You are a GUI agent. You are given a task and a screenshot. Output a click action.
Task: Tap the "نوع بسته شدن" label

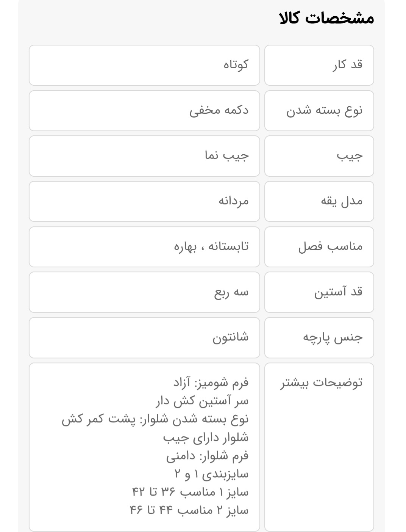tap(324, 111)
